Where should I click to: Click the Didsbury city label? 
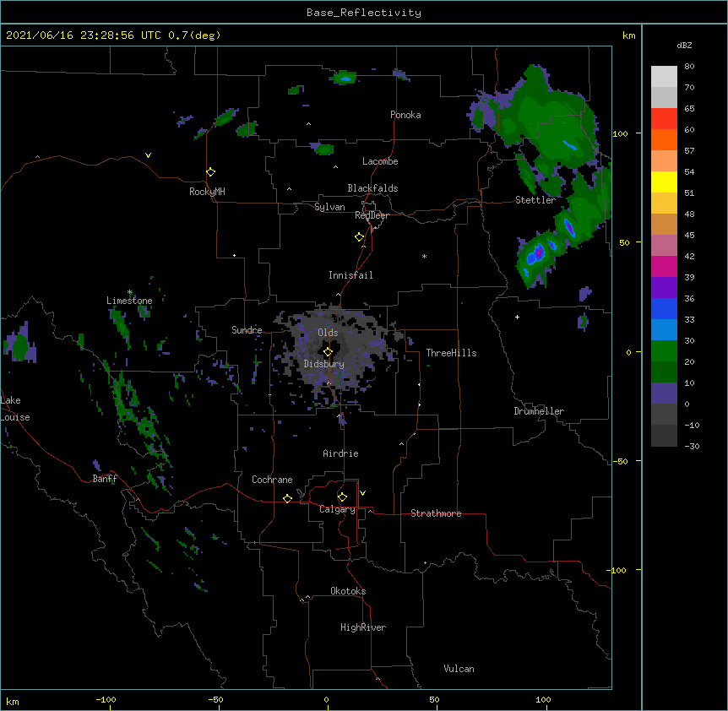[x=324, y=364]
